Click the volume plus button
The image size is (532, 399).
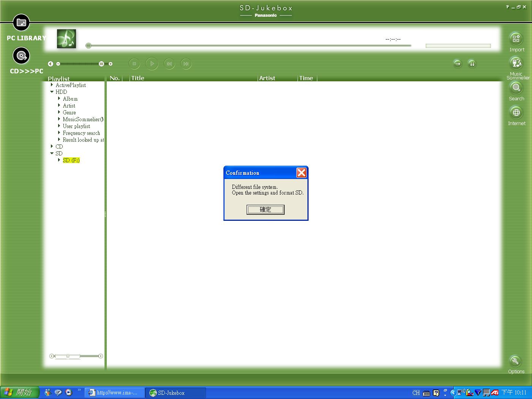[x=111, y=64]
